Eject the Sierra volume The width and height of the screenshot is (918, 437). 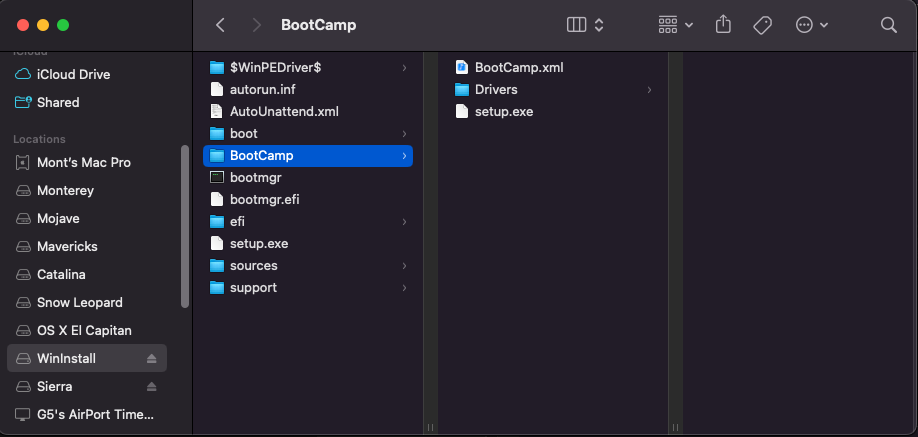pyautogui.click(x=152, y=386)
